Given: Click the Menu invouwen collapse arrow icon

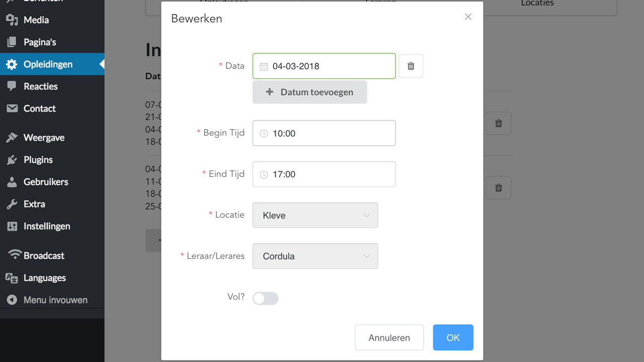Looking at the screenshot, I should pos(12,300).
